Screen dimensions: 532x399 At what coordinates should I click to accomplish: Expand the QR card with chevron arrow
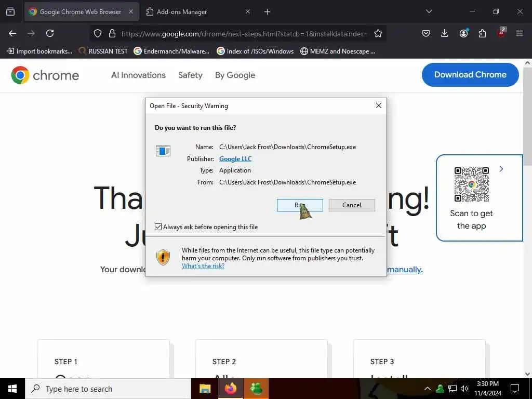tap(501, 169)
